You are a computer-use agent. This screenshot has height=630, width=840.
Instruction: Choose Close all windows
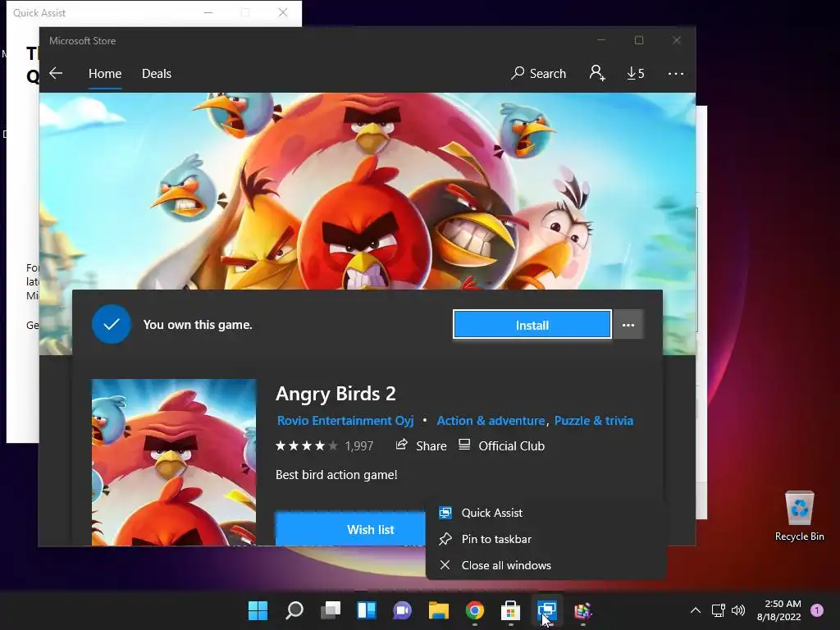coord(546,565)
